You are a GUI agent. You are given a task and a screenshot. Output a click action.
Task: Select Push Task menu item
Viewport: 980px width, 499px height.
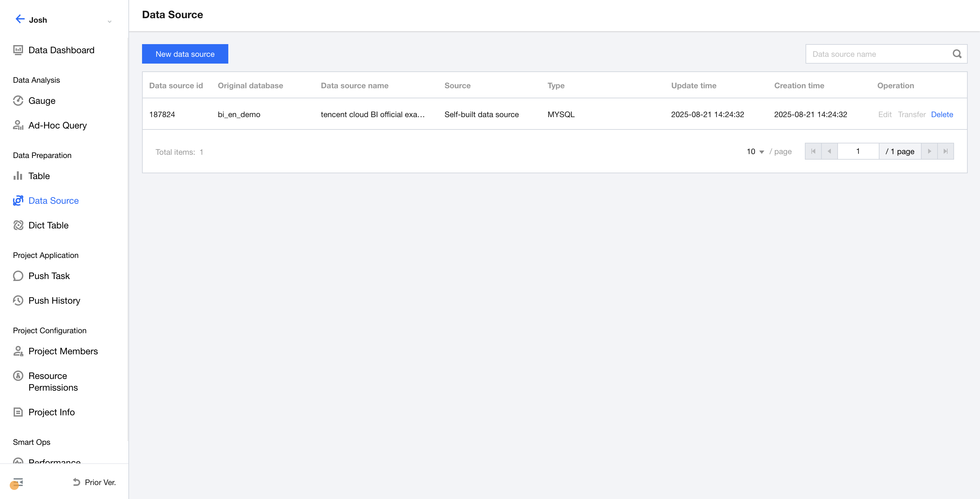point(49,275)
